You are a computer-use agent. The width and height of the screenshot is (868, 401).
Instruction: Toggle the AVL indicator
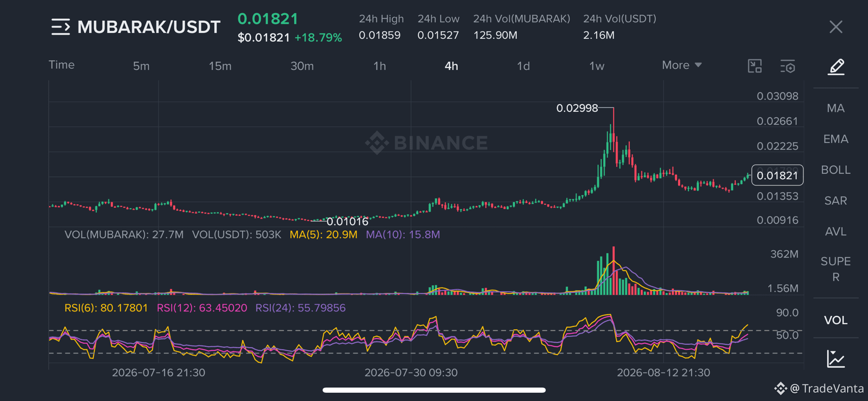click(x=836, y=231)
